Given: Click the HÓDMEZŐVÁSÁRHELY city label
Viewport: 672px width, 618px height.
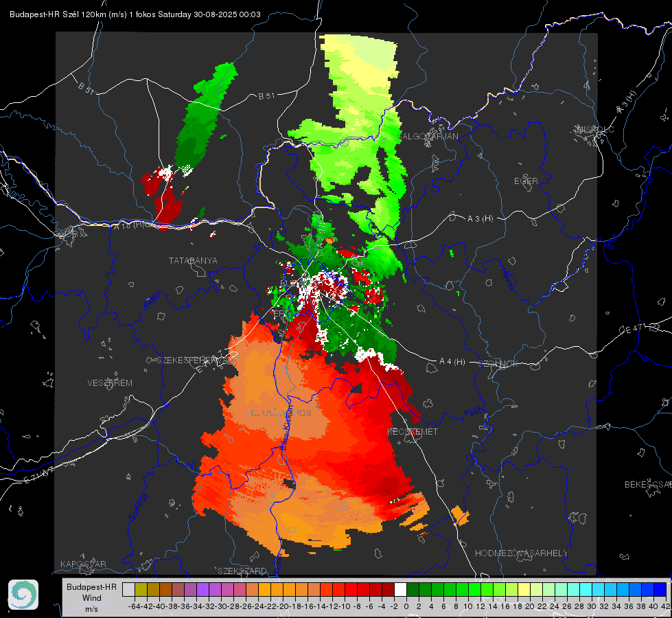Looking at the screenshot, I should point(521,553).
